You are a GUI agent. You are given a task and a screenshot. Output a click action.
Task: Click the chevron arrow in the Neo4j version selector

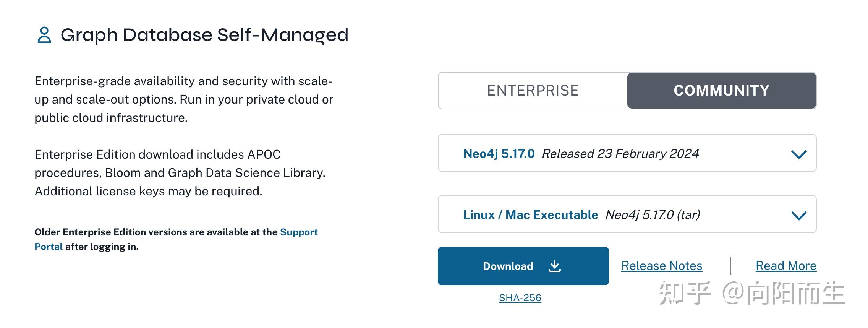(798, 154)
